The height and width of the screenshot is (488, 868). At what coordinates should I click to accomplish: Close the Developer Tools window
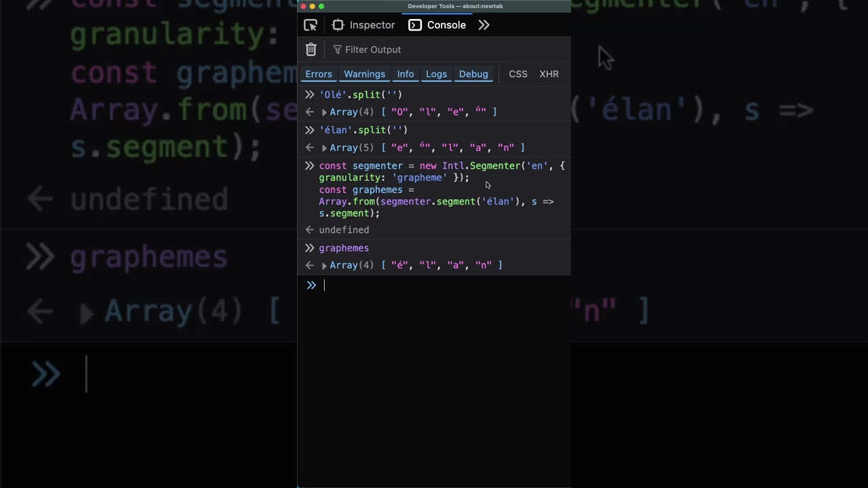coord(304,6)
